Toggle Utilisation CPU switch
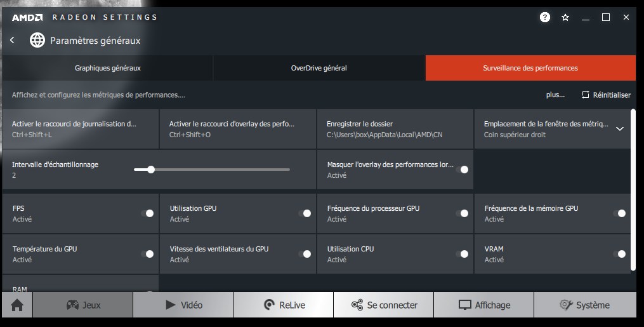 tap(462, 254)
